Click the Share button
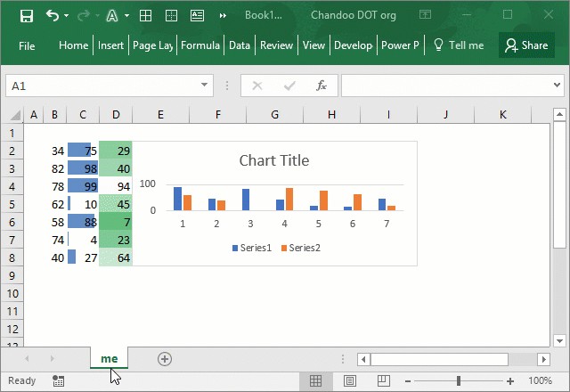 point(525,45)
